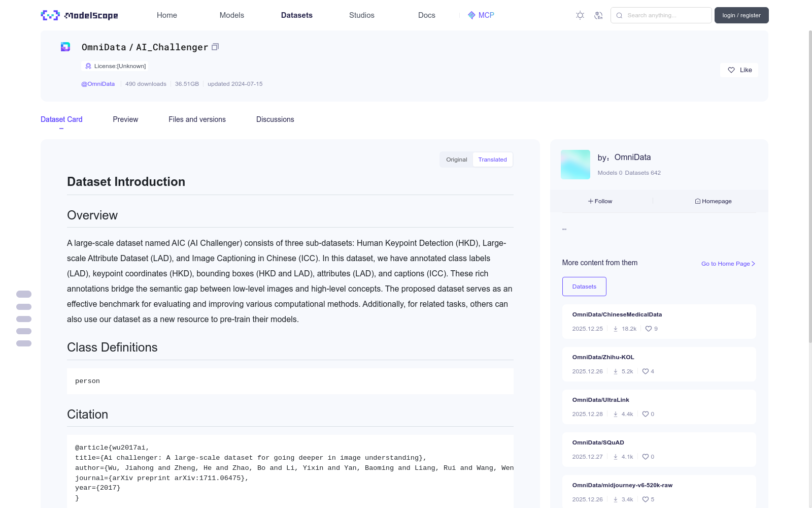
Task: Switch the card to Translated language
Action: [492, 160]
